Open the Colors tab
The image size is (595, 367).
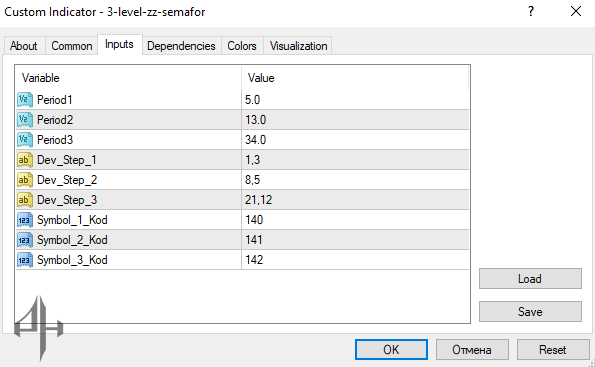pyautogui.click(x=242, y=46)
